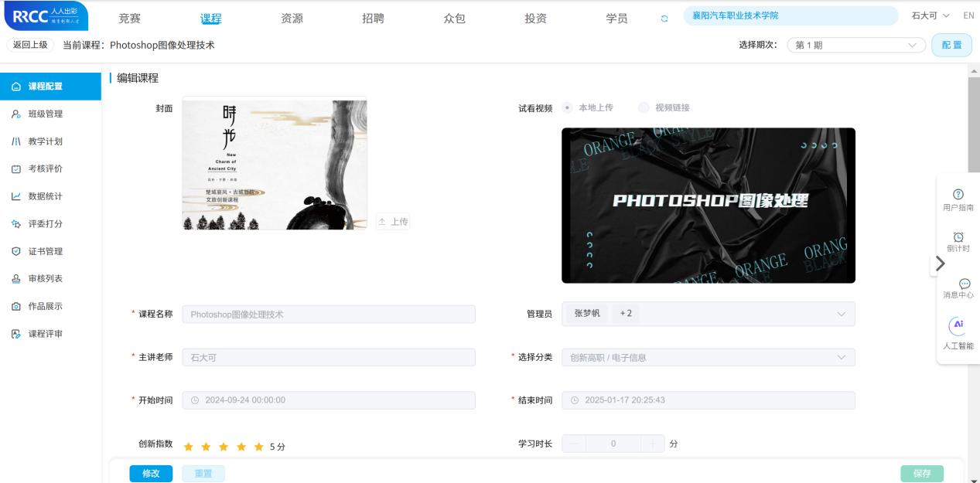Set 创新指数 rating to third star

click(x=224, y=446)
